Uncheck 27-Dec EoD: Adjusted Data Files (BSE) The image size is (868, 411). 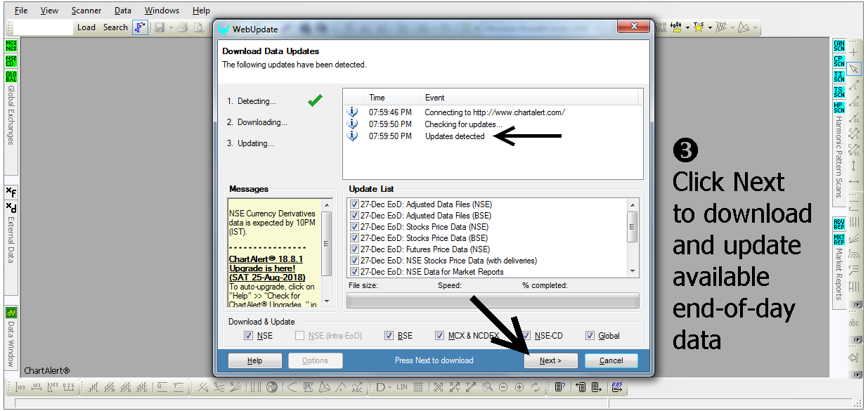tap(354, 216)
